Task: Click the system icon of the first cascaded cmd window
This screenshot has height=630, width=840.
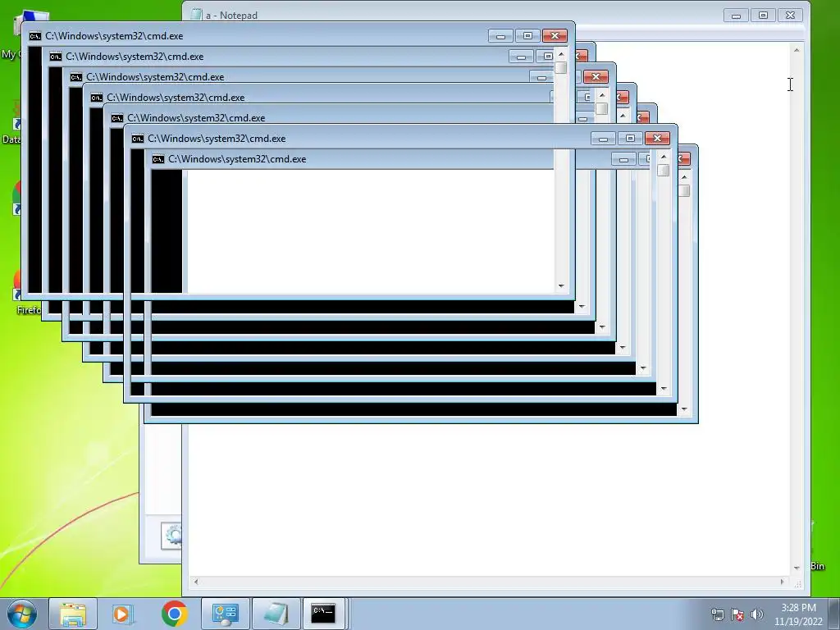Action: pyautogui.click(x=35, y=36)
